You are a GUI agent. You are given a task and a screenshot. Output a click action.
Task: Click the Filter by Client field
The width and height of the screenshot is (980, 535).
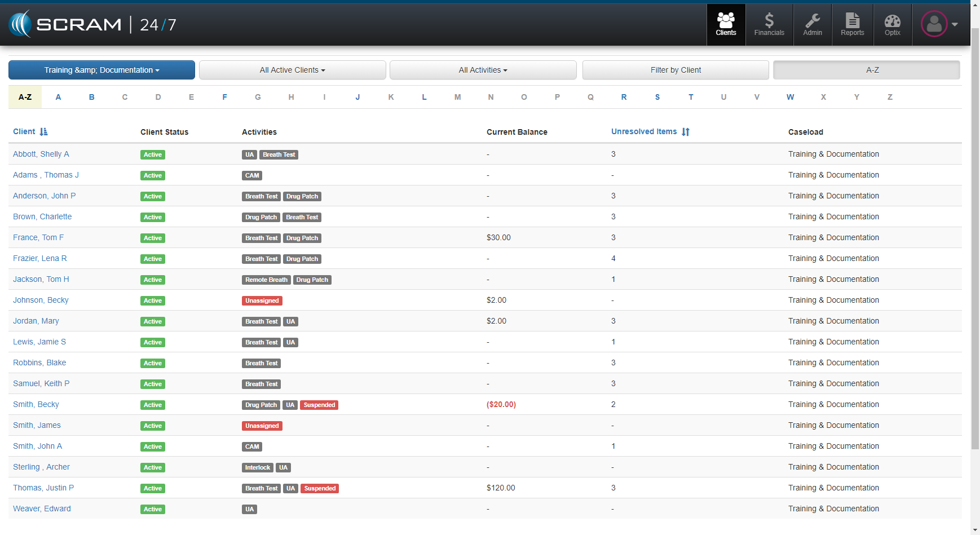click(x=675, y=70)
